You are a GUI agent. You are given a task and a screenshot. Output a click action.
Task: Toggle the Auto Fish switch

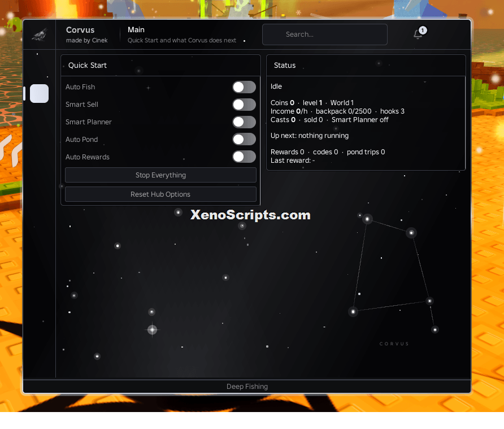[x=244, y=87]
